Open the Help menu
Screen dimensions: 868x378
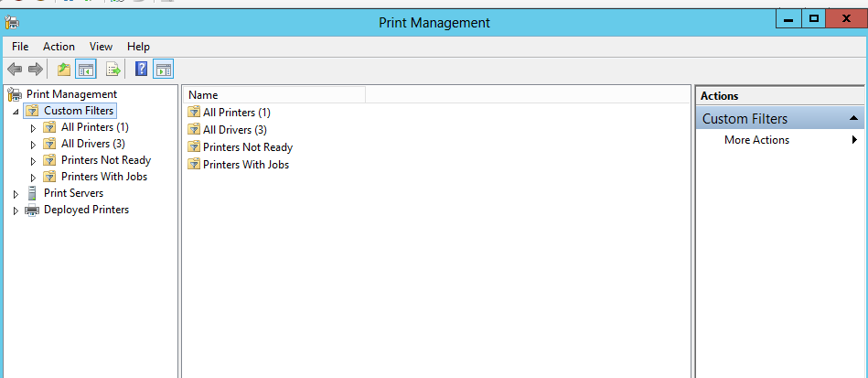pos(138,47)
